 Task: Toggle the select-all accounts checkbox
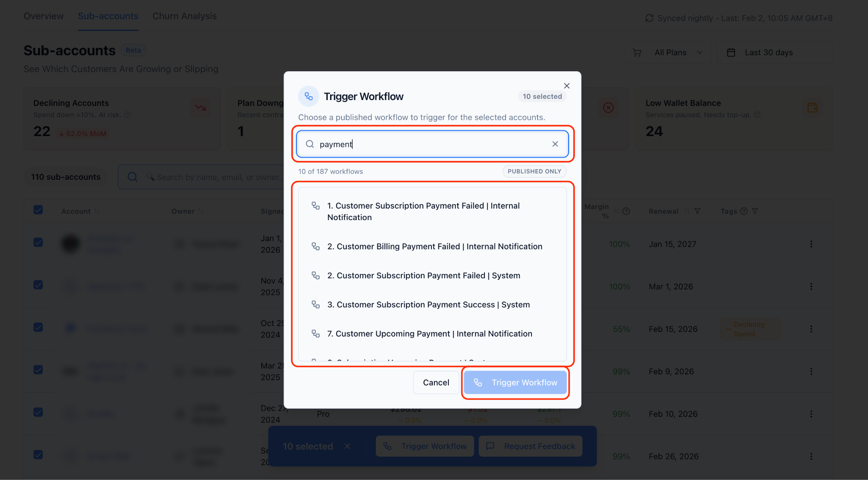click(38, 210)
